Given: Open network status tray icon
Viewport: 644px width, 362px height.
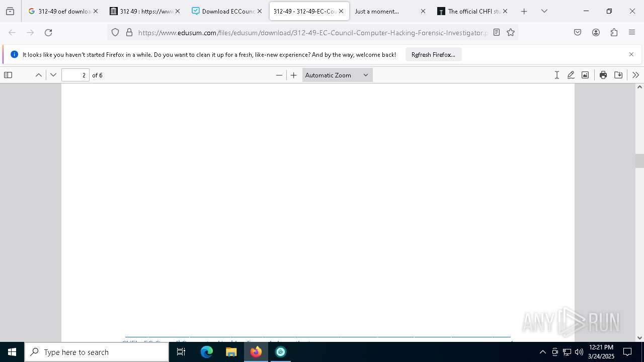Looking at the screenshot, I should pos(567,352).
